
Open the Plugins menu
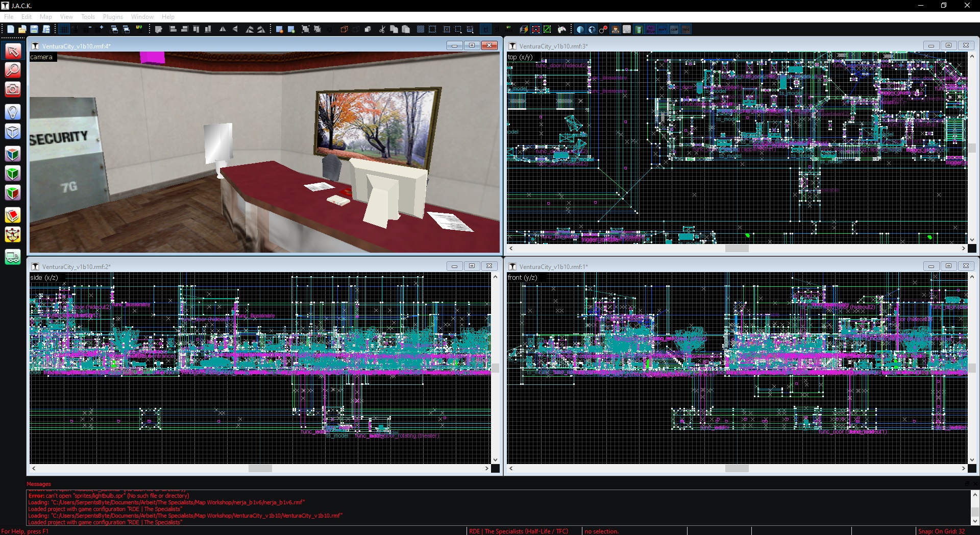pyautogui.click(x=113, y=17)
